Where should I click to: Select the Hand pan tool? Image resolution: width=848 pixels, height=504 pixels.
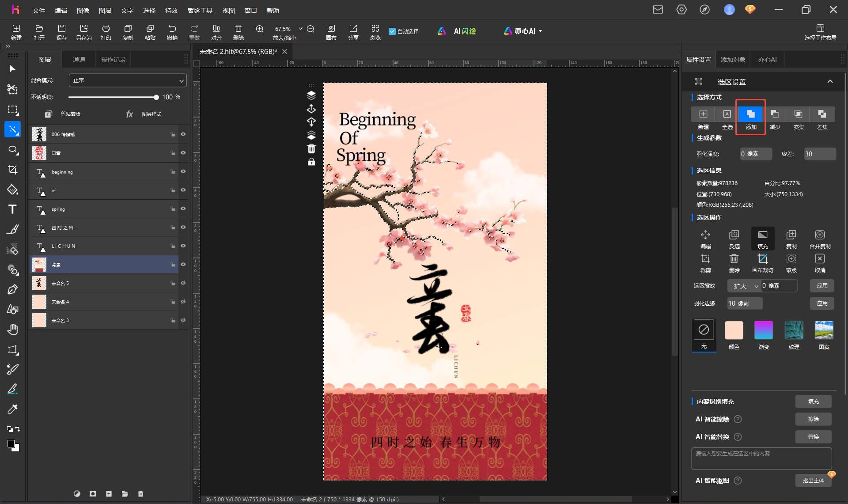tap(12, 330)
